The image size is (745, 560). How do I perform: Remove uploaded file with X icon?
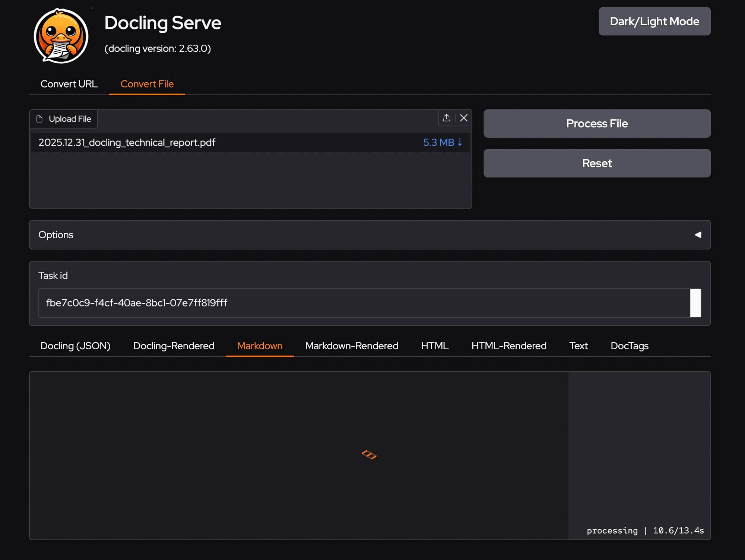click(x=463, y=118)
